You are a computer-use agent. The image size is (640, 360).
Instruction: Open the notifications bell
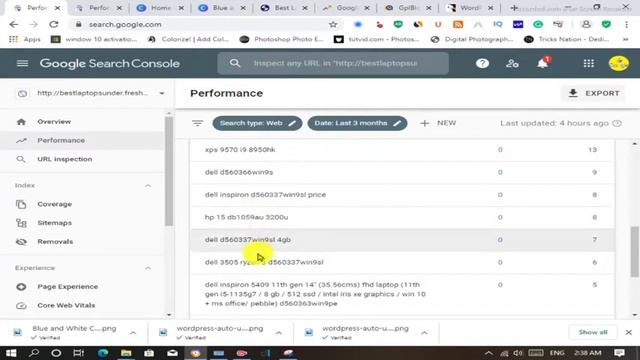(542, 63)
